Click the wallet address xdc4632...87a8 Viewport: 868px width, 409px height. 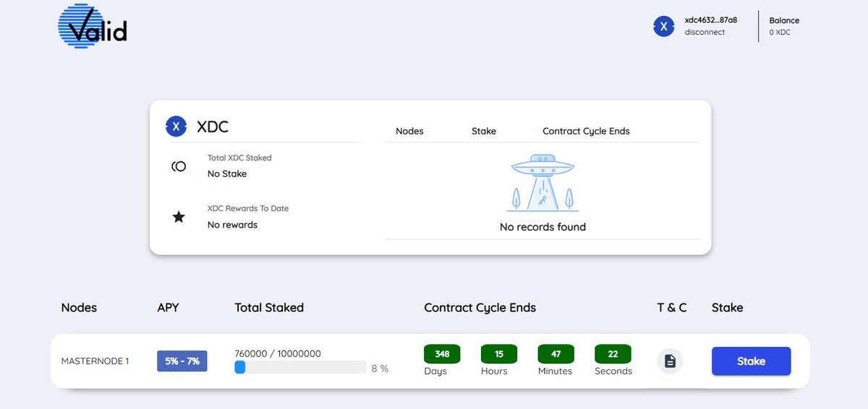(711, 20)
